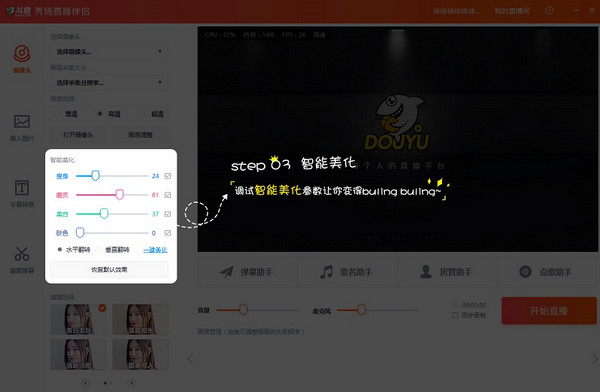Image resolution: width=600 pixels, height=392 pixels.
Task: Open the 点歌助手 song request assistant
Action: click(x=546, y=272)
